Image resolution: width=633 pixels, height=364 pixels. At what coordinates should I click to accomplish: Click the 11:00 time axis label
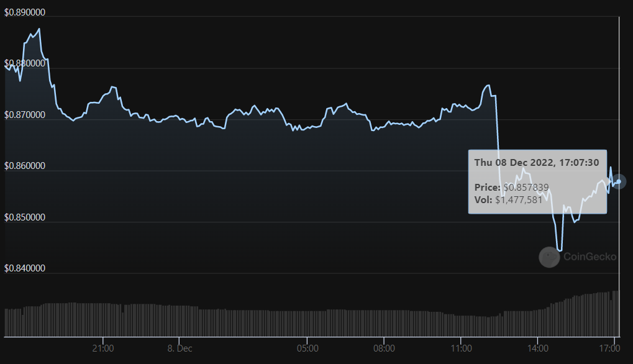pyautogui.click(x=460, y=348)
